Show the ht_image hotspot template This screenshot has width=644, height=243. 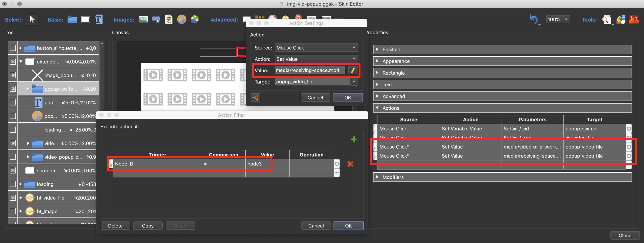[x=12, y=211]
